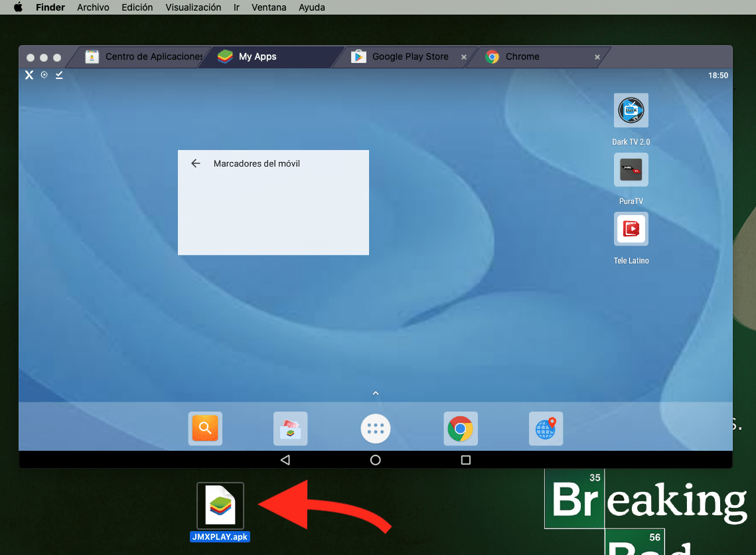Expand the app drawer chevron arrow
Viewport: 756px width, 555px height.
[x=376, y=394]
